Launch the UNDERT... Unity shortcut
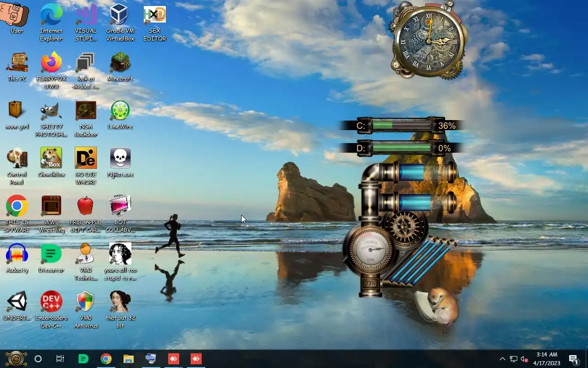The width and height of the screenshot is (588, 368). tap(17, 306)
